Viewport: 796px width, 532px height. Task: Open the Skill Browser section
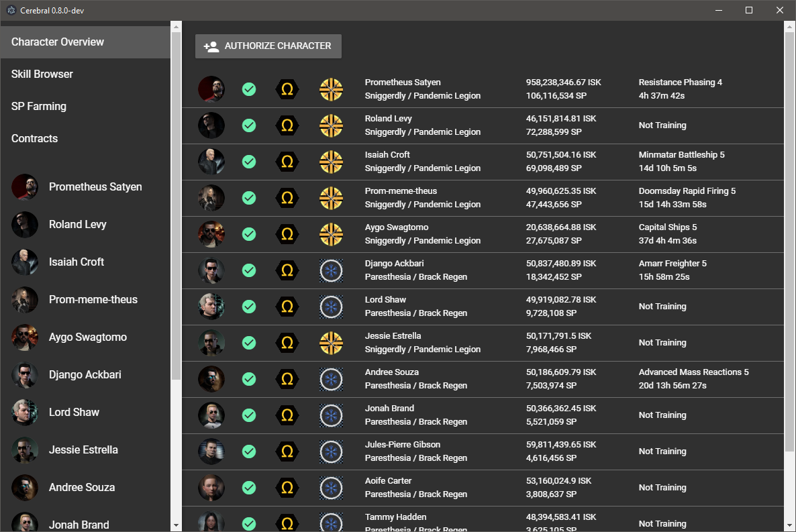[85, 74]
